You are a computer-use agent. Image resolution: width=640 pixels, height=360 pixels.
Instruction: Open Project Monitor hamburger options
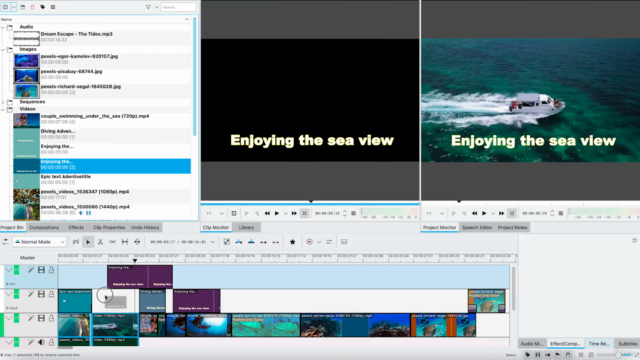click(x=561, y=213)
